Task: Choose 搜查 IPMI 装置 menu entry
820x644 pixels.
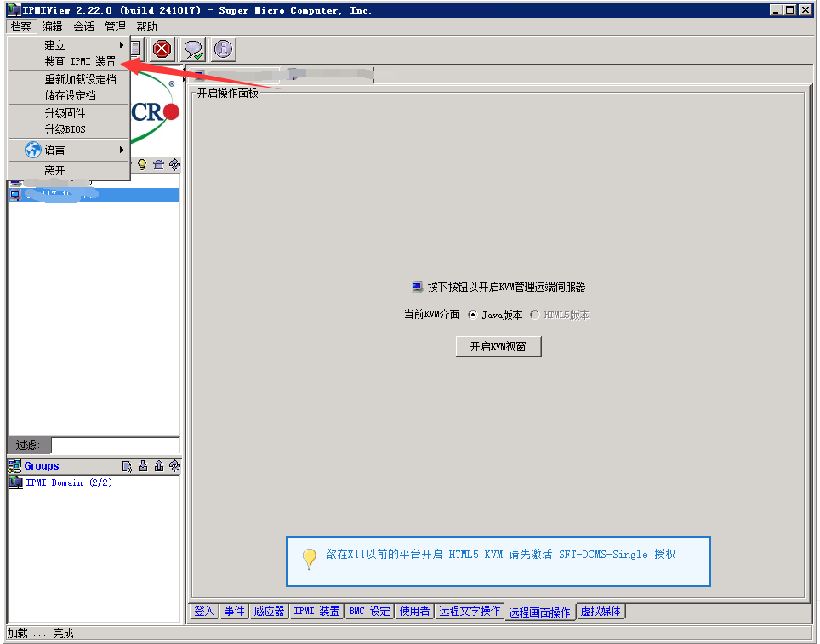Action: pyautogui.click(x=80, y=62)
